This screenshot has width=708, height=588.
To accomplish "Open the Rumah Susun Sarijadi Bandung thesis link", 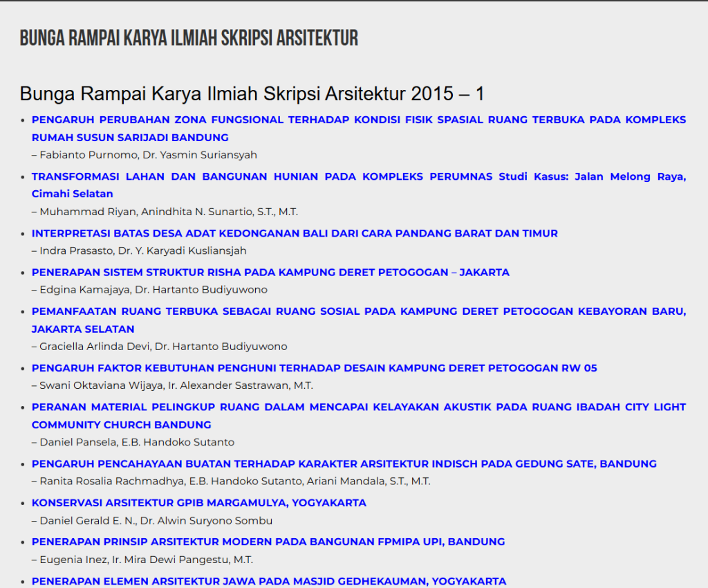I will (358, 120).
